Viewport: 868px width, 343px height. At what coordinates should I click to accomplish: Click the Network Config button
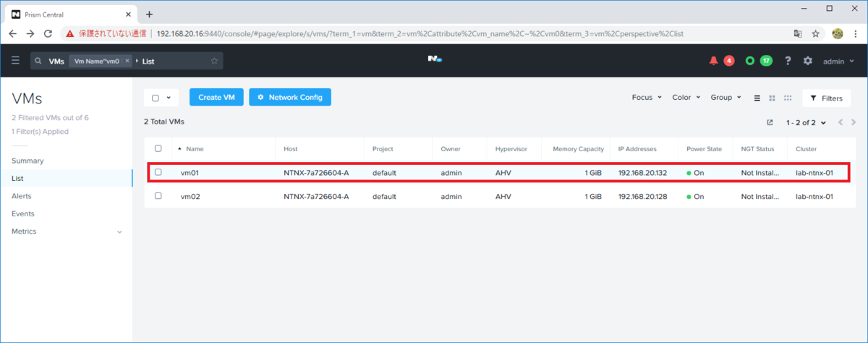(x=290, y=98)
